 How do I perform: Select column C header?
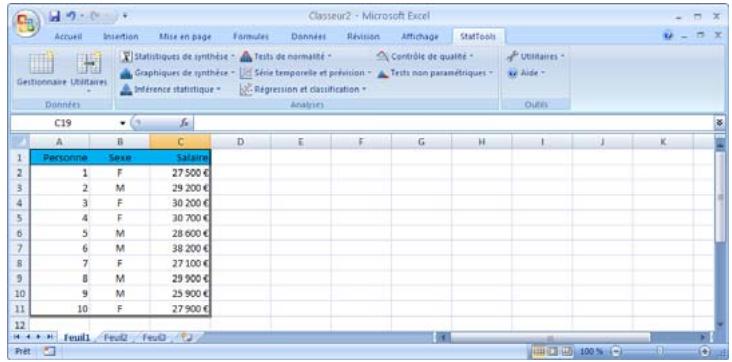point(180,142)
